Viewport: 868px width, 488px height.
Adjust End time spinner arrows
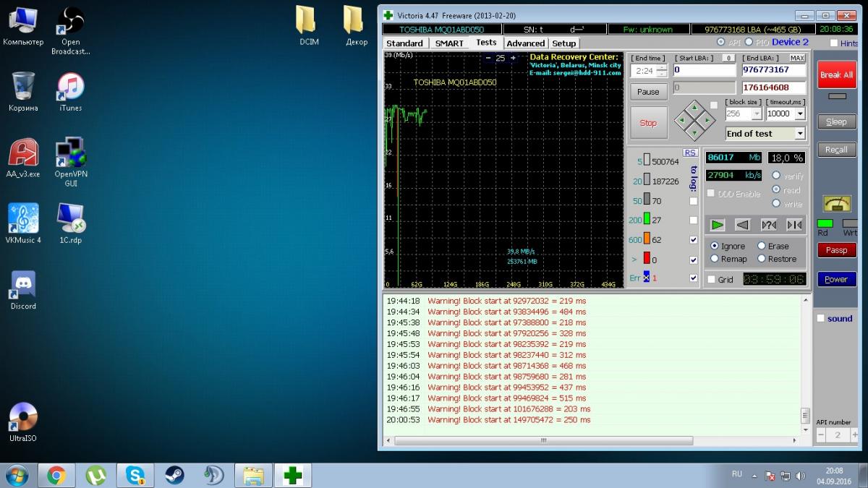point(661,71)
